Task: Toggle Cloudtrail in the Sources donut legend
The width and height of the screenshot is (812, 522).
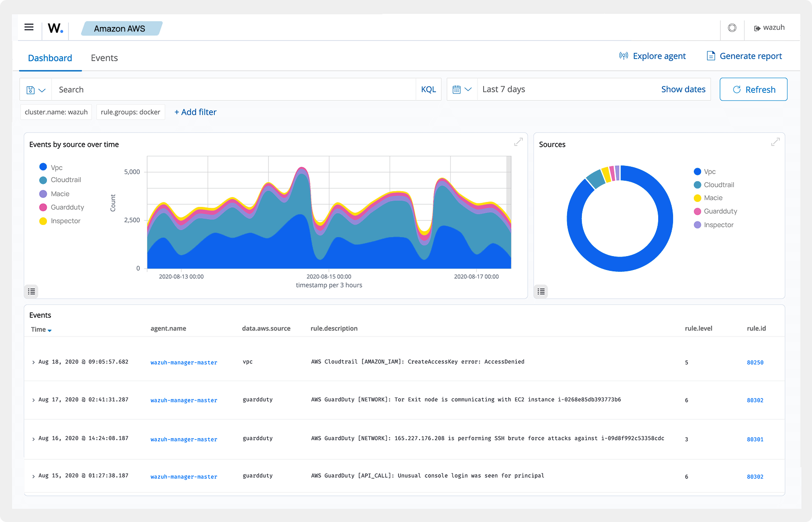Action: [720, 184]
